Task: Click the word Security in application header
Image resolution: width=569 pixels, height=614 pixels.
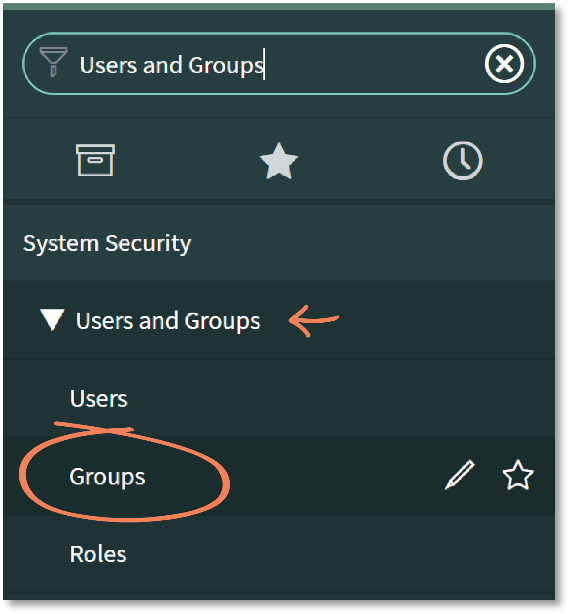Action: click(148, 244)
